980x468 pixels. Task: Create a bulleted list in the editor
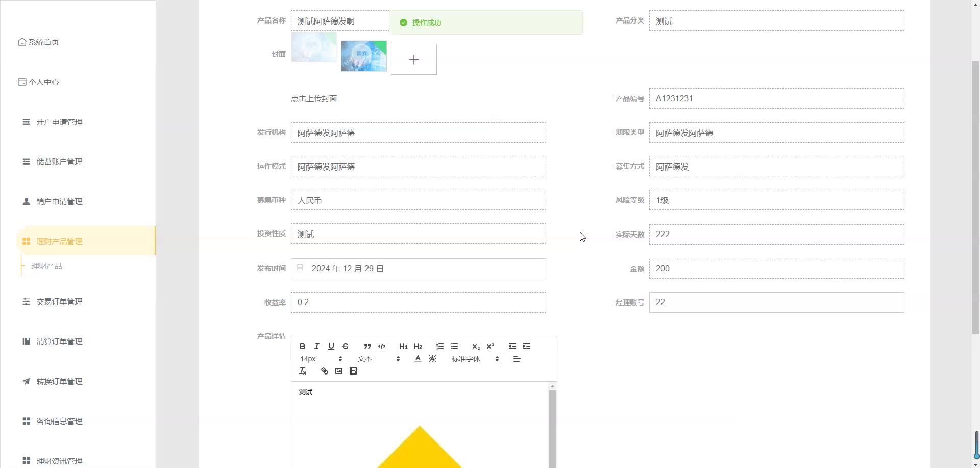[454, 346]
